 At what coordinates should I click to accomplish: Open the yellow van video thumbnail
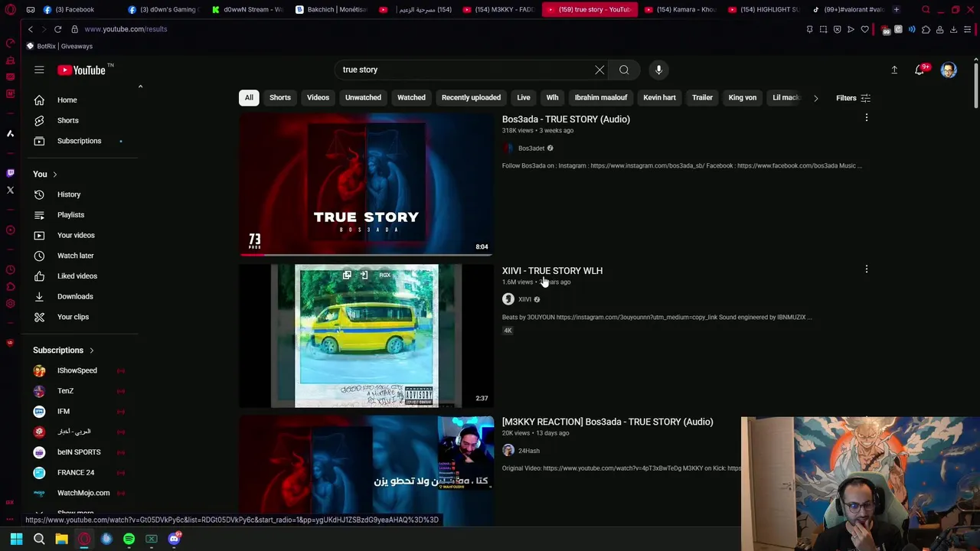pos(366,336)
